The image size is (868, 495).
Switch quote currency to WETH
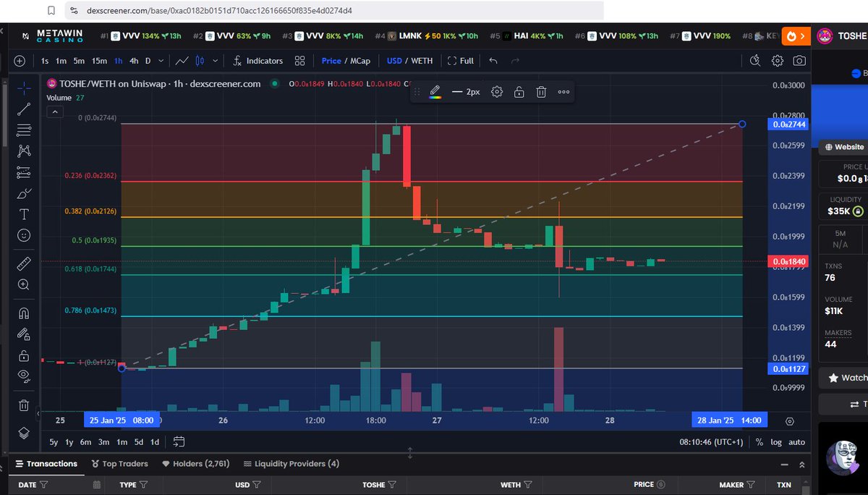pyautogui.click(x=422, y=61)
